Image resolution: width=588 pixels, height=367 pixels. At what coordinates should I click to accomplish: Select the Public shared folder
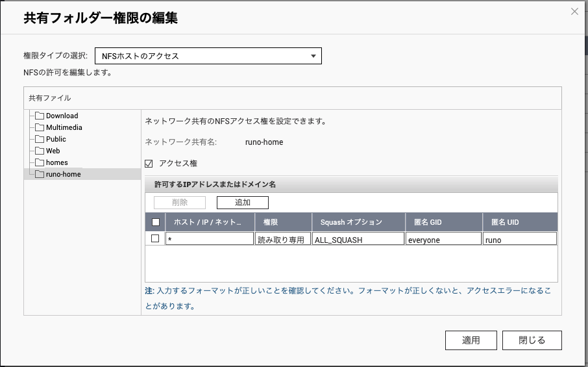pyautogui.click(x=56, y=139)
